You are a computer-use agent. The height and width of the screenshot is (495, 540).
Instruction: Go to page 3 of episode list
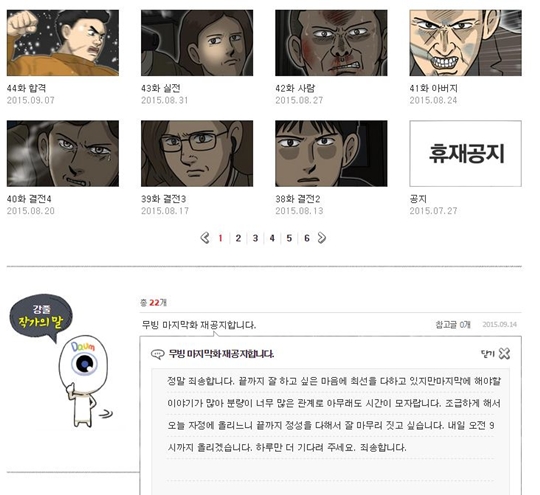click(255, 238)
